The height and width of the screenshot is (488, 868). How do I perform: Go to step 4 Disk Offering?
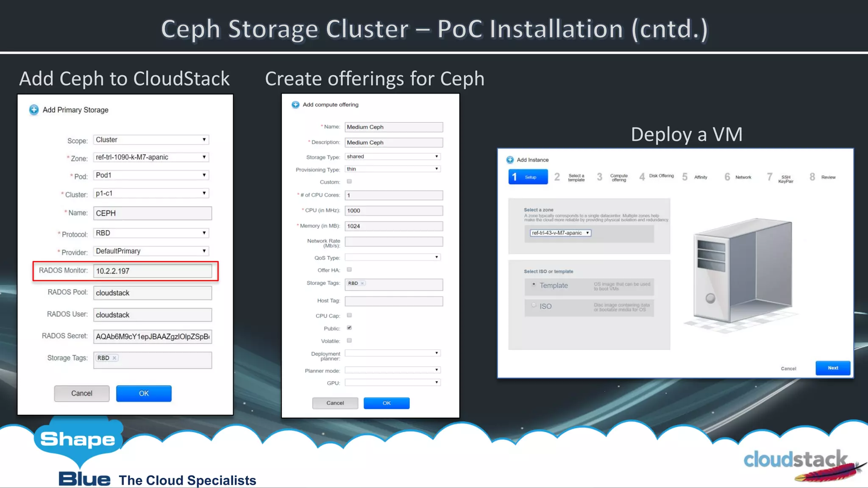[656, 176]
